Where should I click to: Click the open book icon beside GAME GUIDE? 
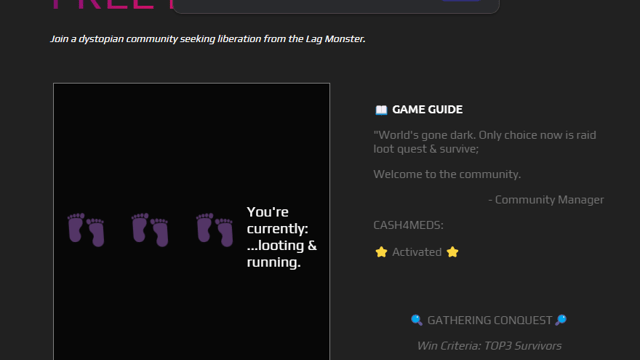[381, 110]
